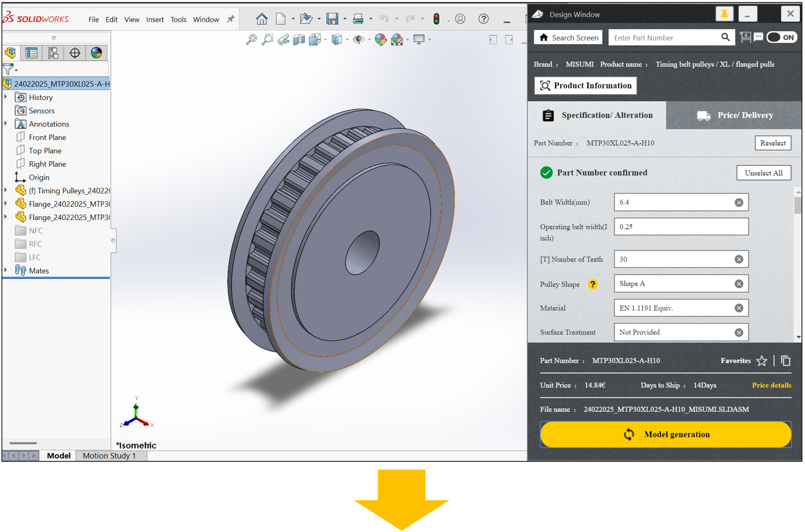Open the DisplayManager appearance sphere icon
This screenshot has width=805, height=532.
[96, 53]
